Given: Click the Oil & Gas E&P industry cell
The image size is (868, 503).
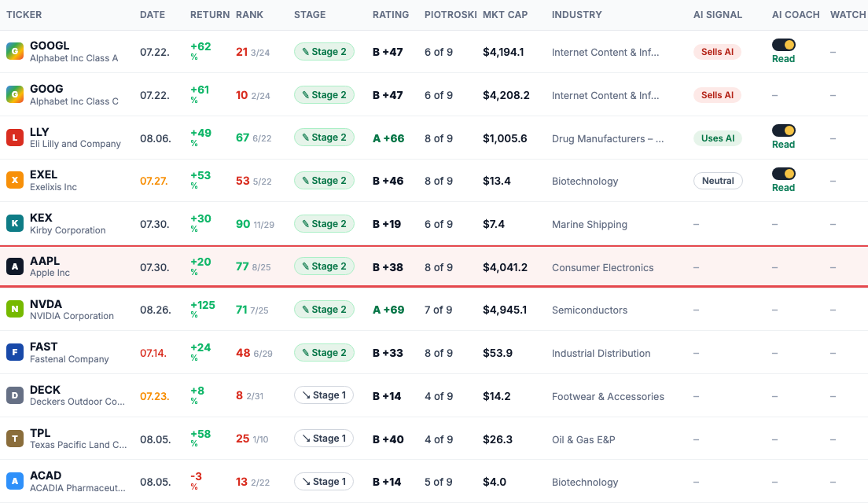Looking at the screenshot, I should 583,439.
